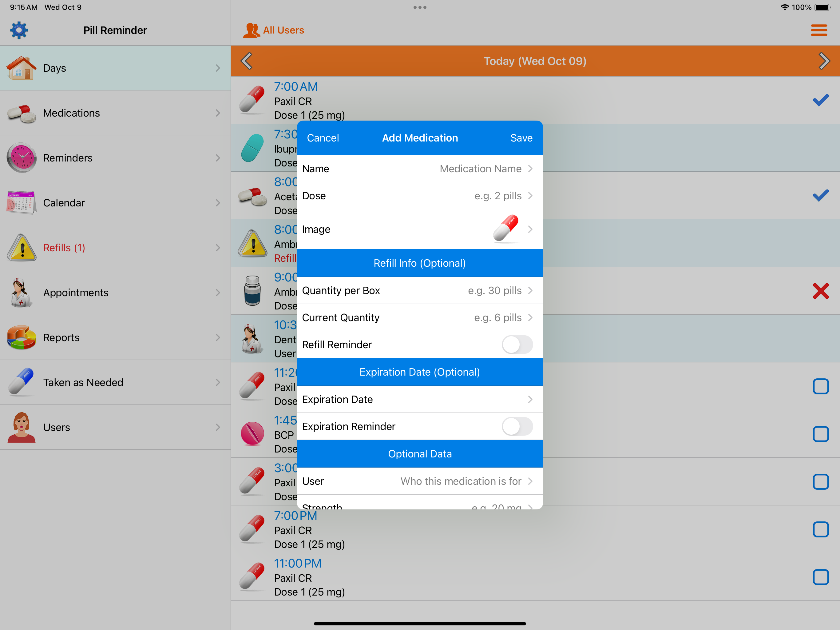Open Expiration Date chevron
This screenshot has width=840, height=630.
click(x=530, y=399)
